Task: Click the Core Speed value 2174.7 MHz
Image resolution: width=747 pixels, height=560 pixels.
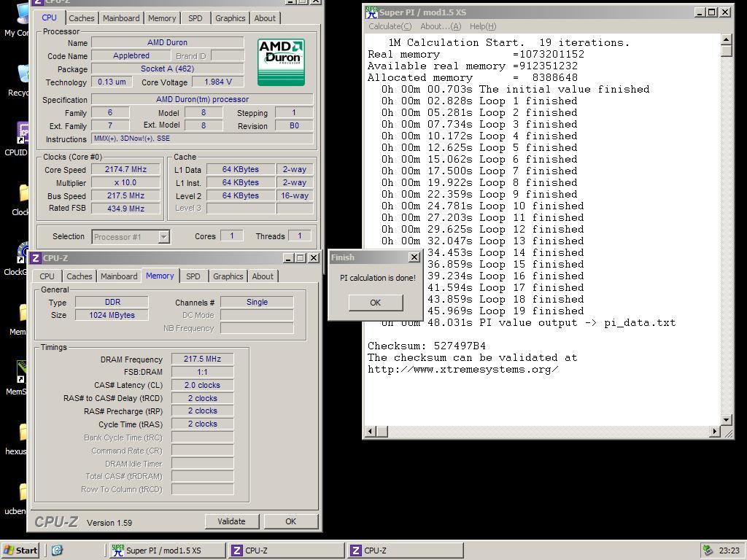Action: [x=125, y=169]
